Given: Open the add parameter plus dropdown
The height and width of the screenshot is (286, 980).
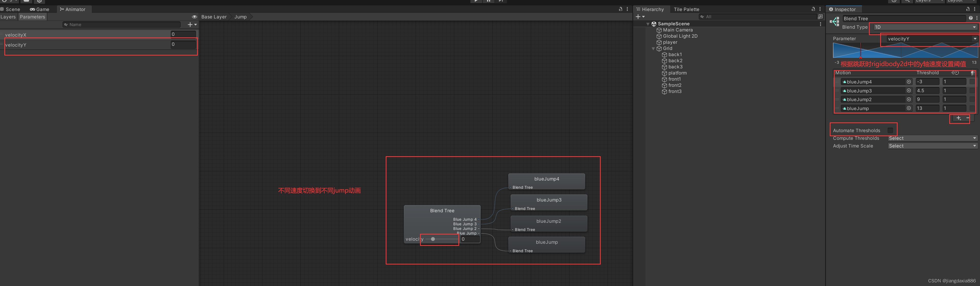Looking at the screenshot, I should click(x=192, y=24).
